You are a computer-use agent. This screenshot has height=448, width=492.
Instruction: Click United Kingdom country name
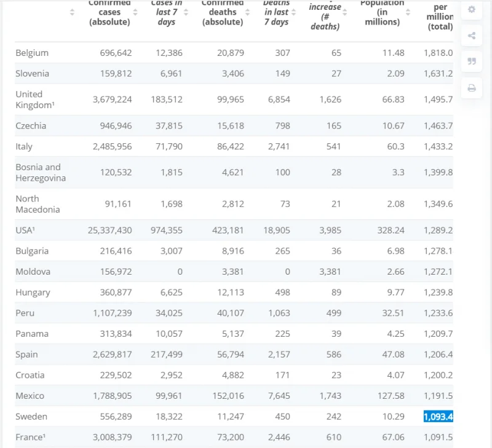click(35, 100)
